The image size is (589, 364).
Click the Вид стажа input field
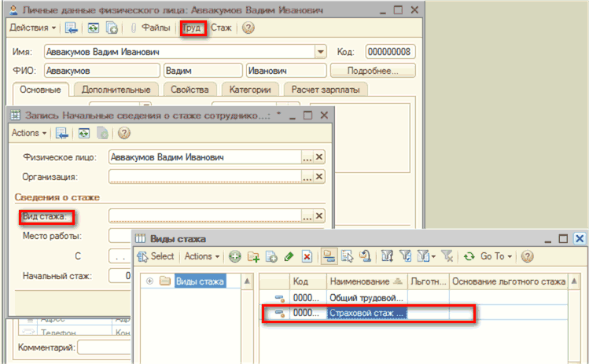[x=204, y=215]
